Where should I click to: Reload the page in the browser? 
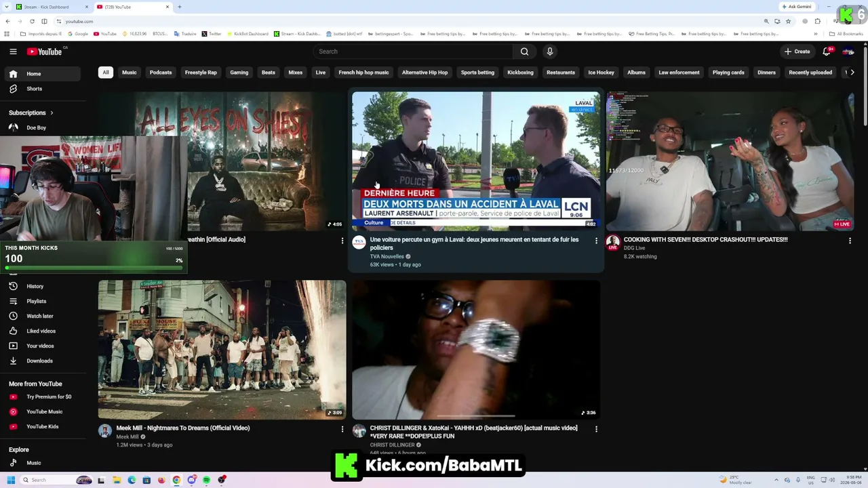pyautogui.click(x=31, y=21)
